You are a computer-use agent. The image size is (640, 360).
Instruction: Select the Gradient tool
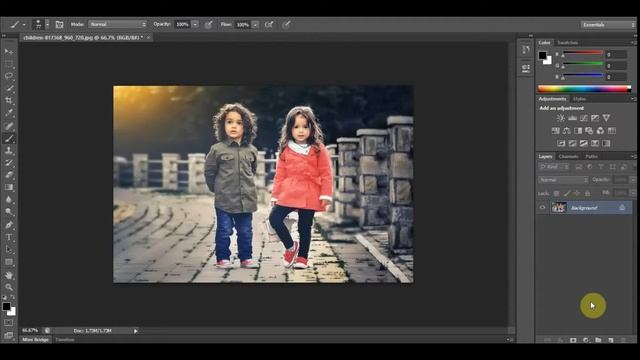click(9, 187)
